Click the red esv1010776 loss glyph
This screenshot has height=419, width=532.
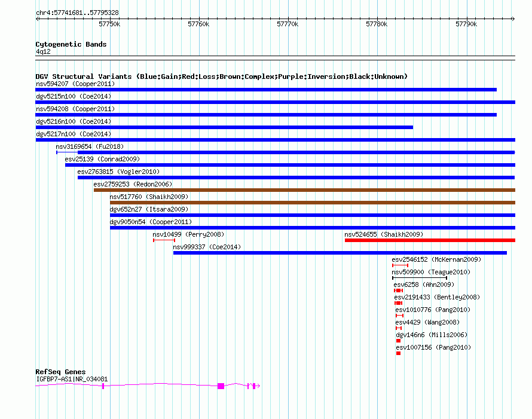click(x=400, y=316)
